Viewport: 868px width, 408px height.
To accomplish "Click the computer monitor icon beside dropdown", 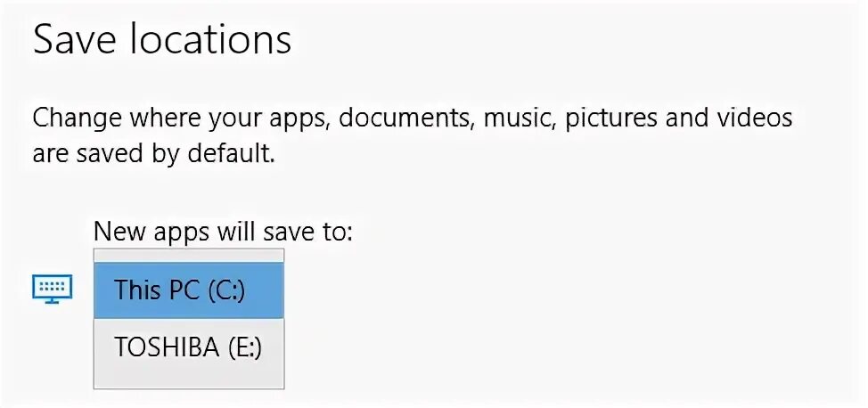I will [52, 289].
